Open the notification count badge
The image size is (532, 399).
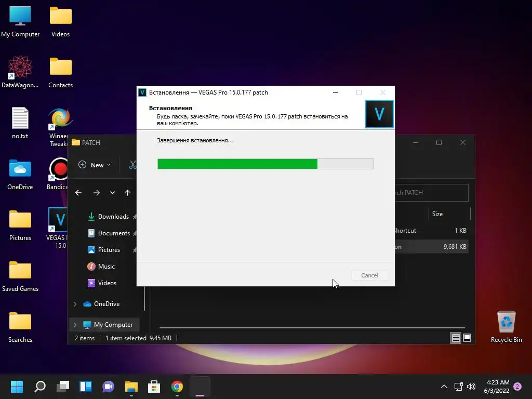point(517,387)
